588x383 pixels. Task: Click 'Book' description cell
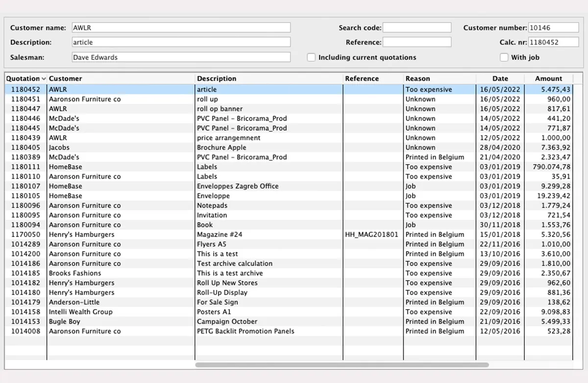(x=269, y=225)
